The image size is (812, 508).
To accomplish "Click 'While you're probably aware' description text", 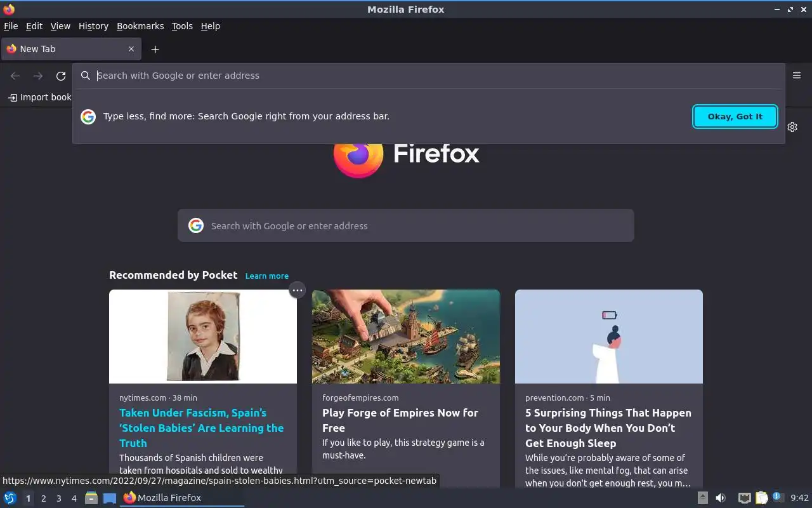I will point(608,471).
